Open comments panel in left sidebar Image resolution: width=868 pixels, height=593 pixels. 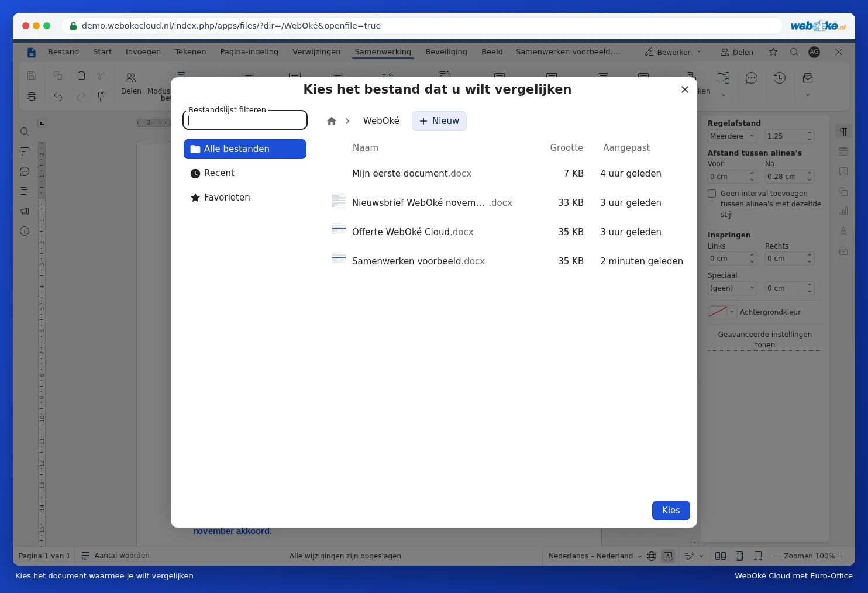25,151
